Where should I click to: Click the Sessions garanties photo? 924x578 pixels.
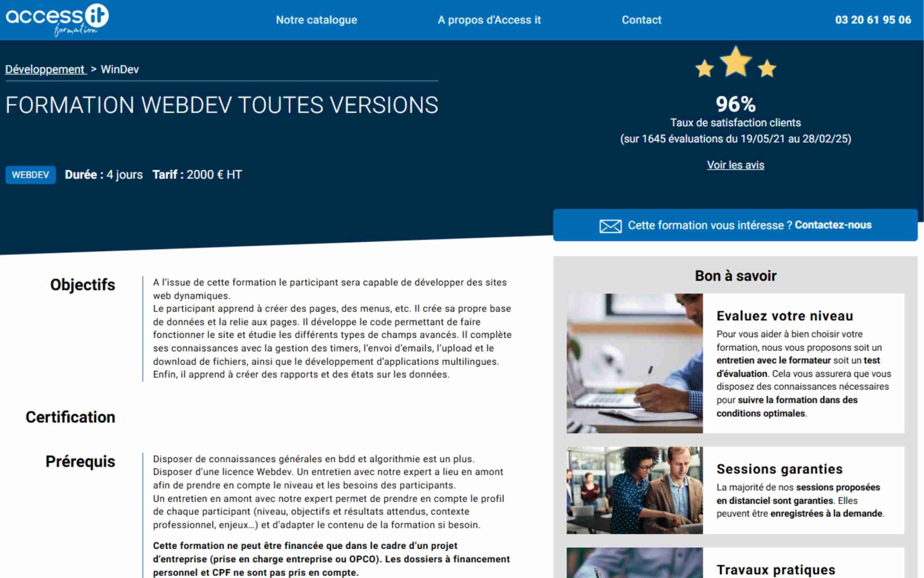[634, 490]
